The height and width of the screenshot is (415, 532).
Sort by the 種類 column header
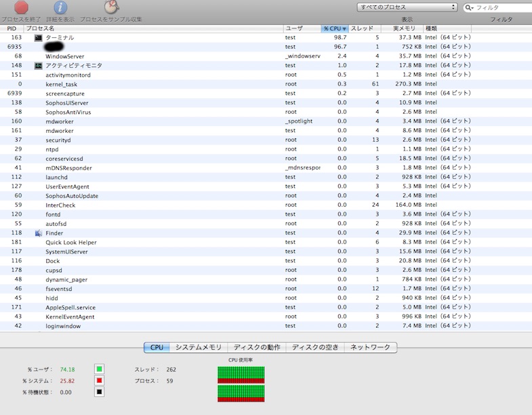pos(447,28)
